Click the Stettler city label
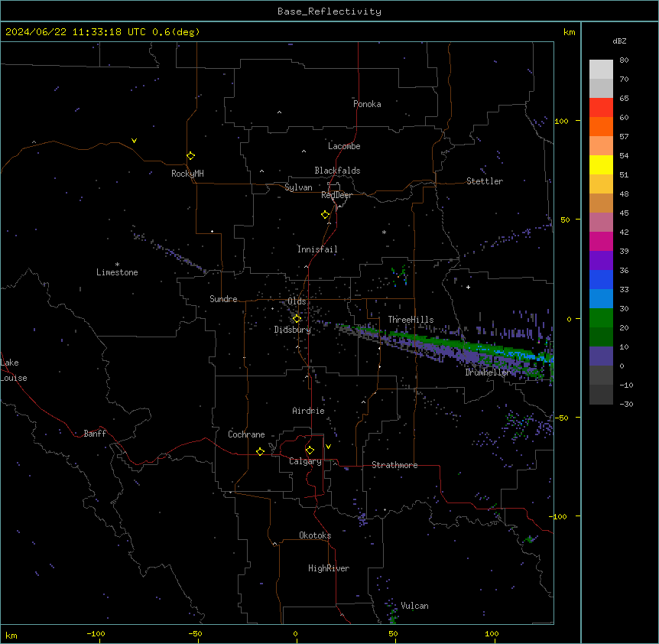The width and height of the screenshot is (659, 644). point(485,181)
